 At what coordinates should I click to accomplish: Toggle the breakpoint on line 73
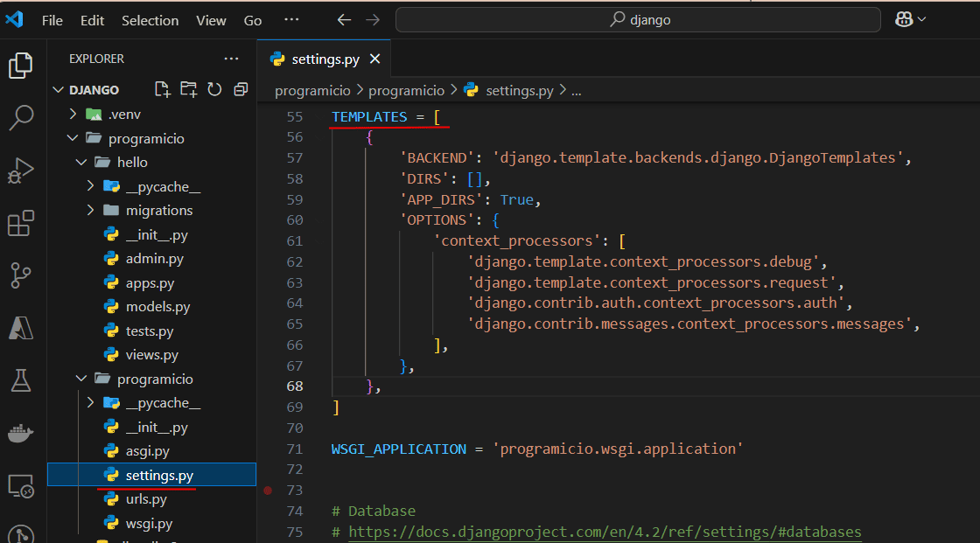coord(268,491)
